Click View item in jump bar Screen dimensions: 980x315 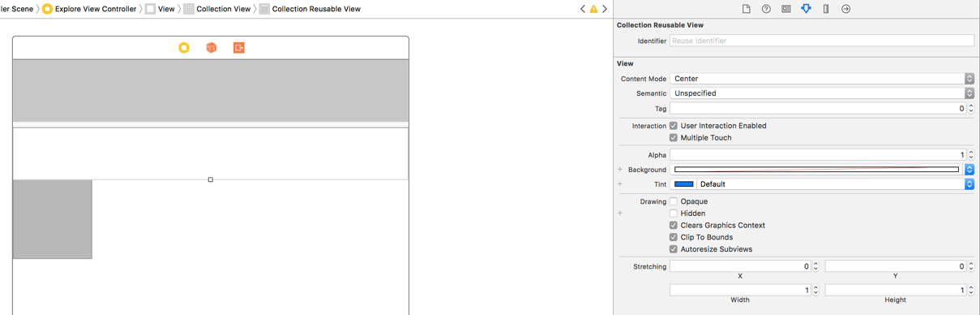coord(160,9)
